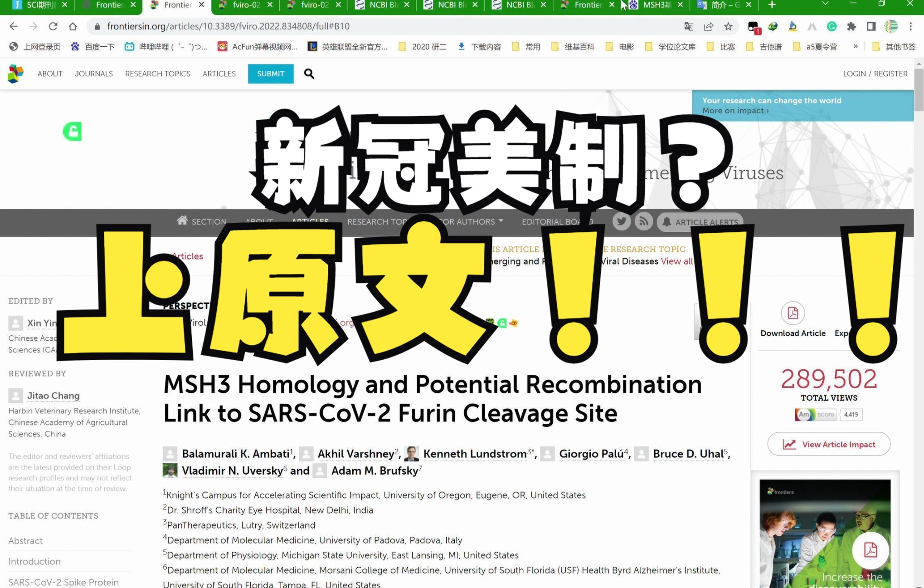Open the Chrome profile avatar
This screenshot has height=588, width=924.
[891, 26]
